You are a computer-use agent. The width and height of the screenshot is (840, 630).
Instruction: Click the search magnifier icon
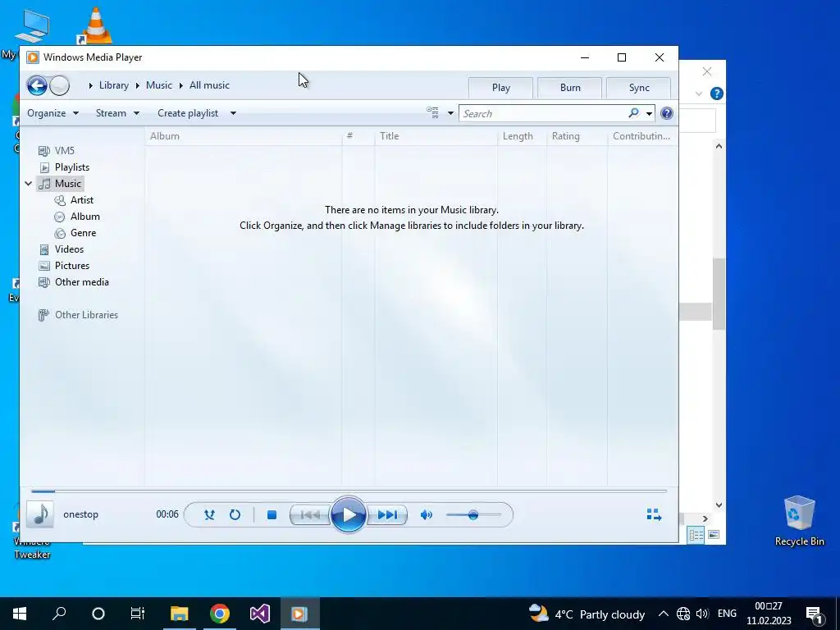point(634,113)
